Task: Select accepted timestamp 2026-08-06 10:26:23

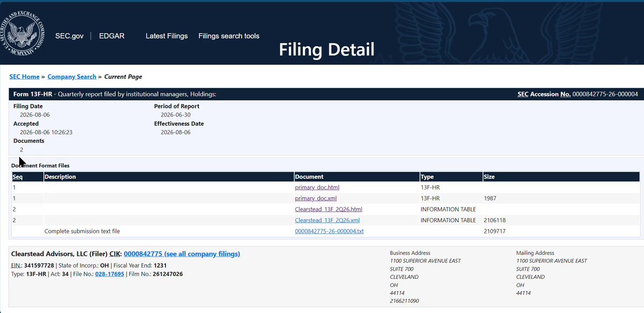Action: point(46,132)
